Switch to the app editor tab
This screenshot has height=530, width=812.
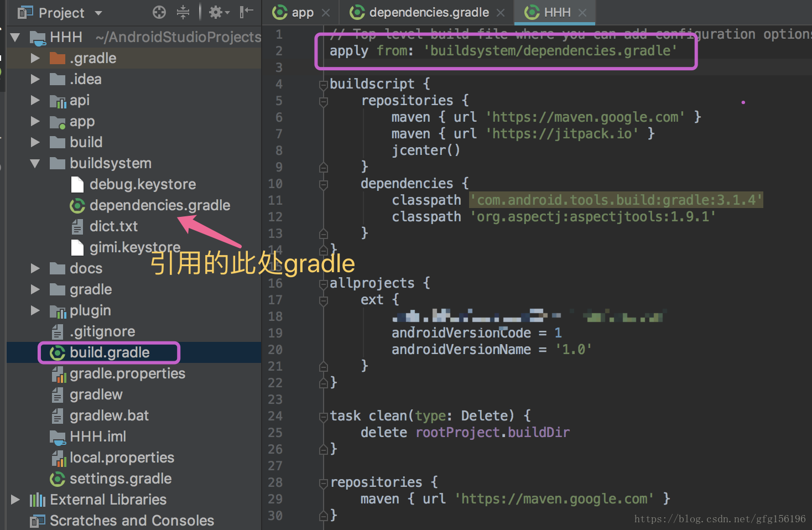coord(302,12)
